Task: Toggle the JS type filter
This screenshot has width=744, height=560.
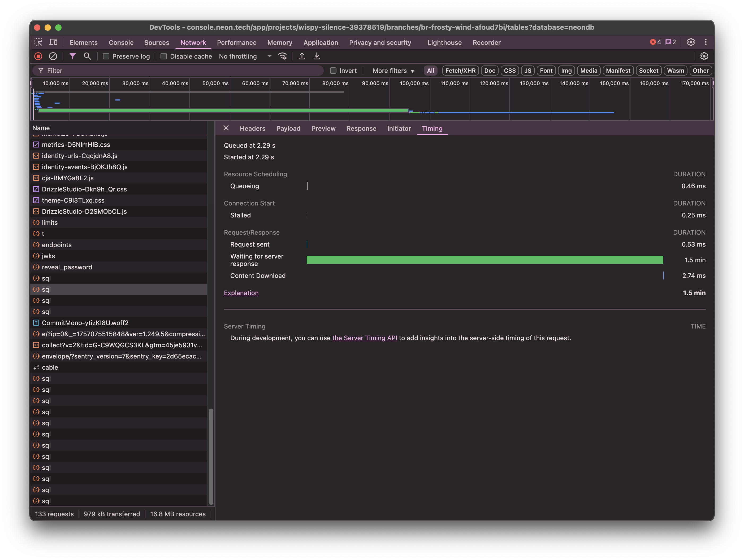Action: 528,71
